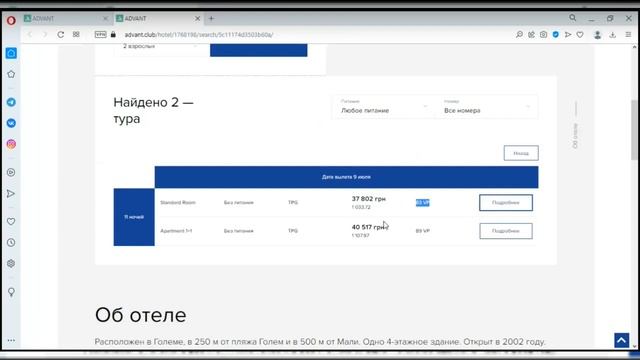Open the Speed Dial grid icon
Image resolution: width=640 pixels, height=360 pixels.
[76, 35]
